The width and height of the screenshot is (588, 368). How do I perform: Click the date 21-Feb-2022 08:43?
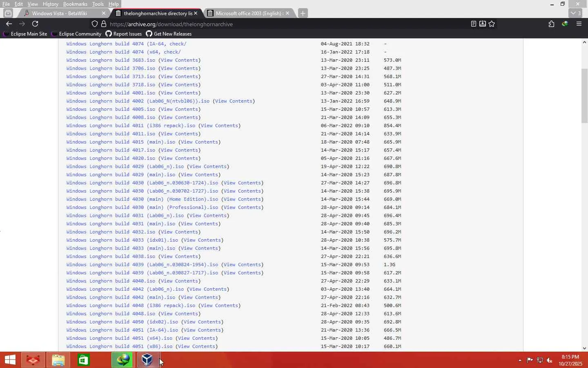[345, 305]
